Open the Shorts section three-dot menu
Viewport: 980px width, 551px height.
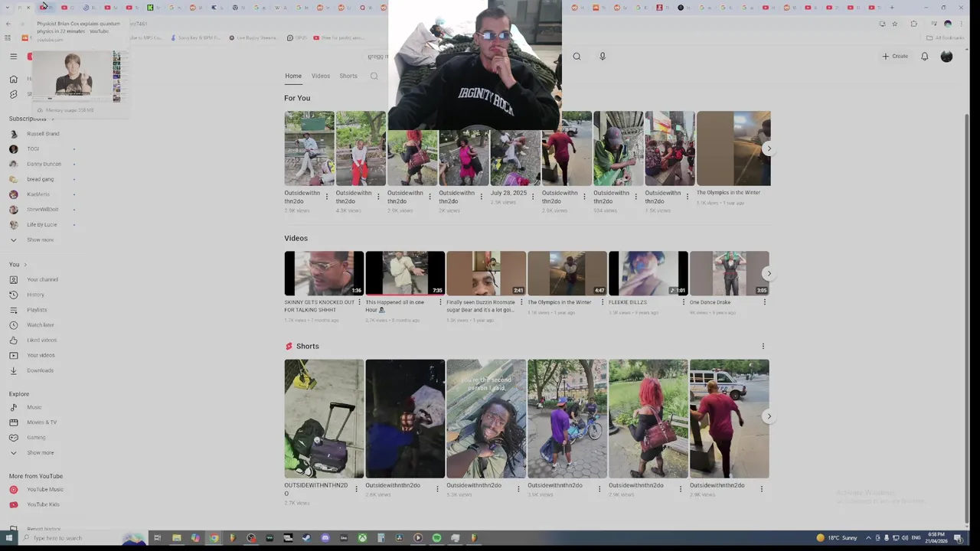[x=763, y=346]
